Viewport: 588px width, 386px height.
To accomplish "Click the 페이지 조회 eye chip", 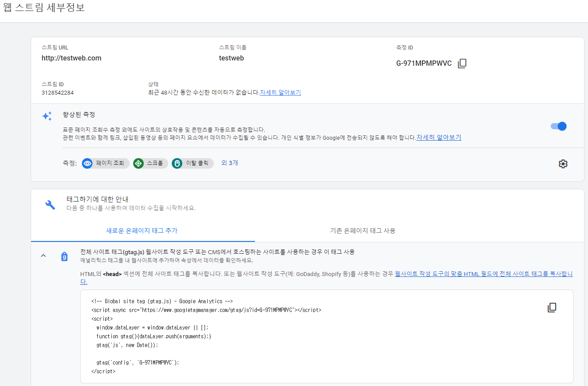I will [x=106, y=163].
